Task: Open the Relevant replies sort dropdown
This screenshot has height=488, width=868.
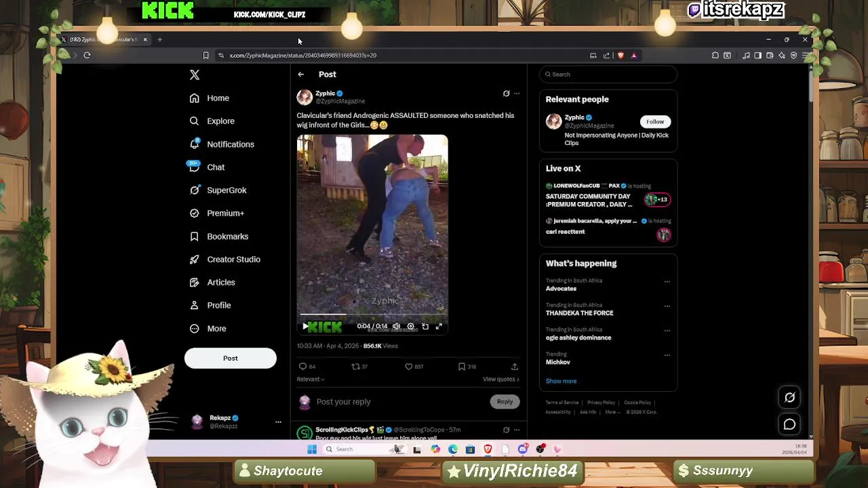Action: 311,380
